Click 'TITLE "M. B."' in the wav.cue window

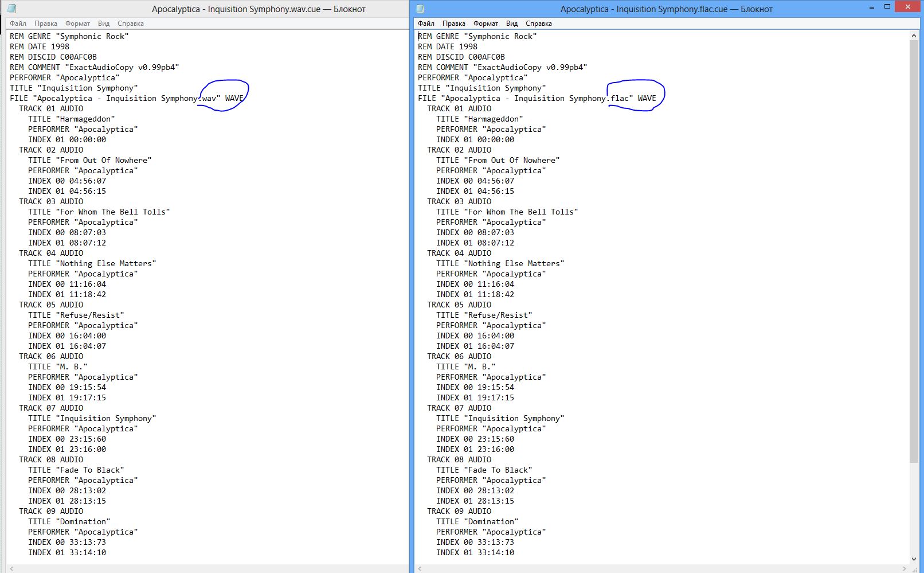(58, 367)
